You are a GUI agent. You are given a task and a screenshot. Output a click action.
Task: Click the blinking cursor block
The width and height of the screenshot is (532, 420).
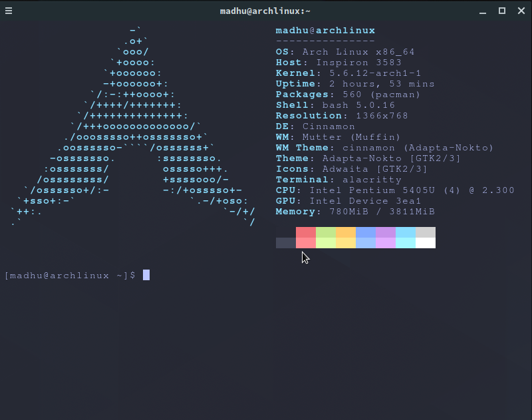tap(146, 274)
